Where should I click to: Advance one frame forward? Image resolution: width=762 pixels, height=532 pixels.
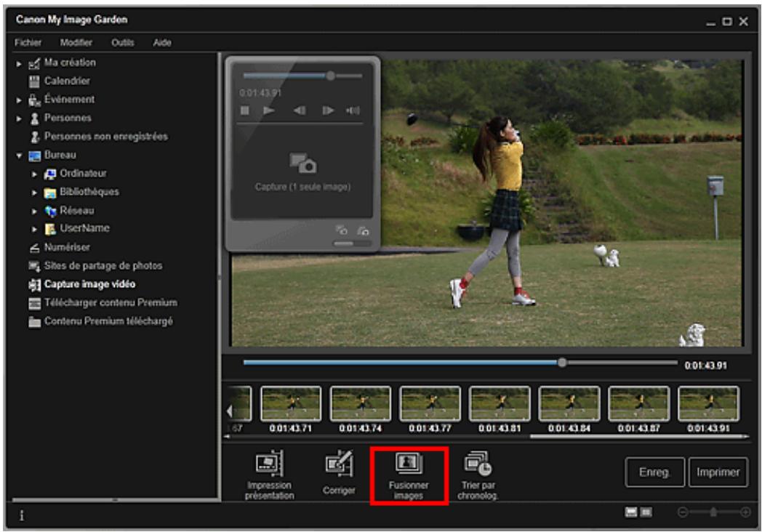(x=328, y=110)
